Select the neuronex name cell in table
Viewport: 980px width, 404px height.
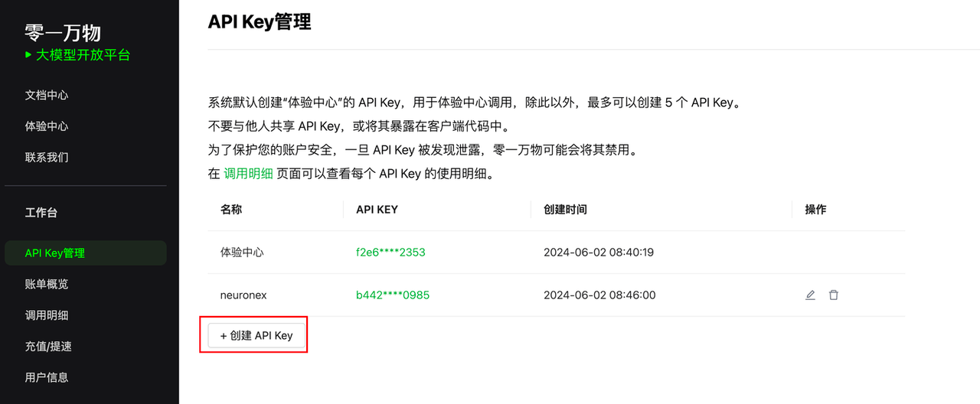(243, 295)
